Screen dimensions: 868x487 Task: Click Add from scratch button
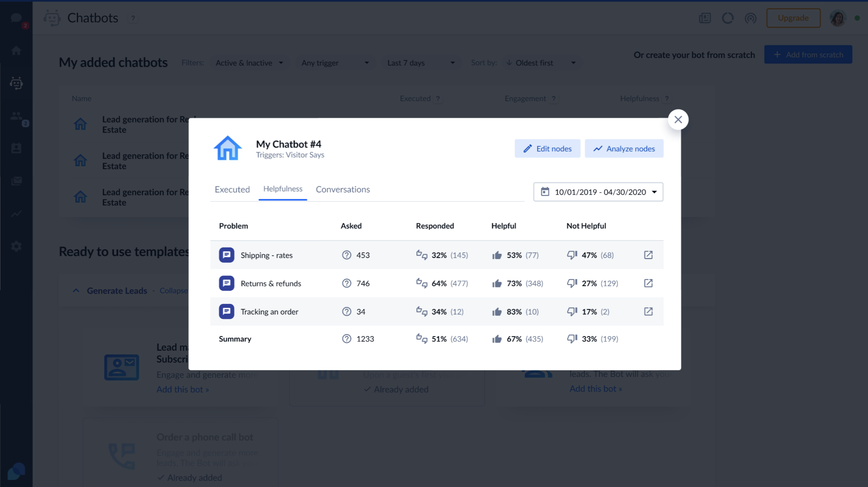point(808,55)
